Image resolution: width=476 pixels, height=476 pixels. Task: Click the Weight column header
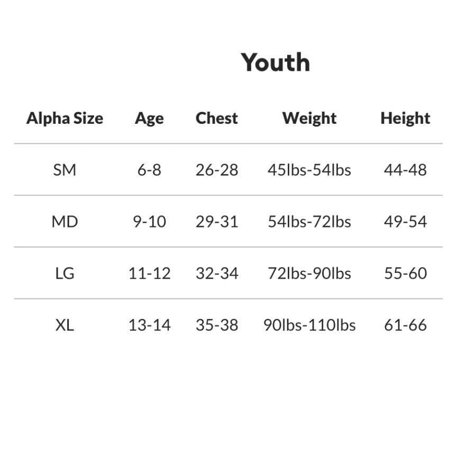pyautogui.click(x=309, y=118)
